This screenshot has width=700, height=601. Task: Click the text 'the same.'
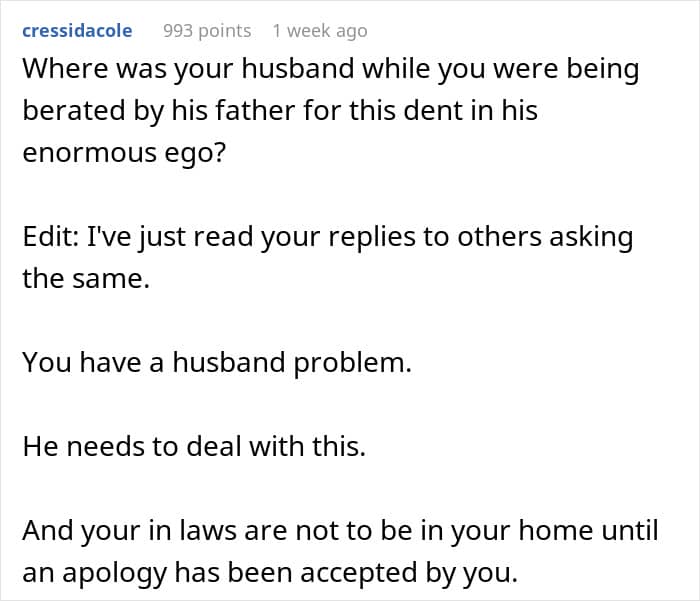[x=86, y=279]
